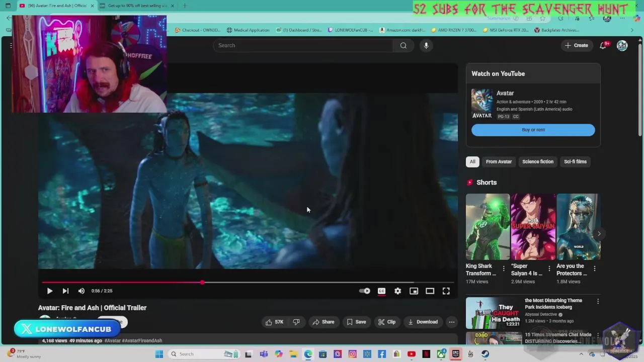Switch to theater mode
The image size is (644, 362).
click(x=430, y=291)
